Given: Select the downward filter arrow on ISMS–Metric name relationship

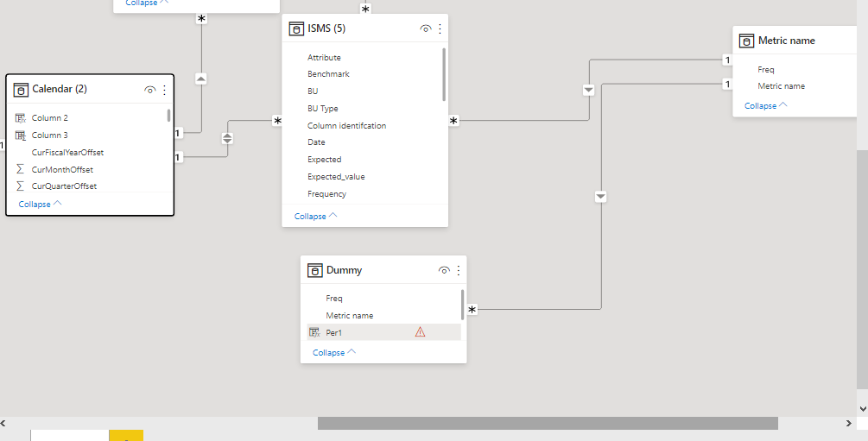Looking at the screenshot, I should (x=588, y=90).
